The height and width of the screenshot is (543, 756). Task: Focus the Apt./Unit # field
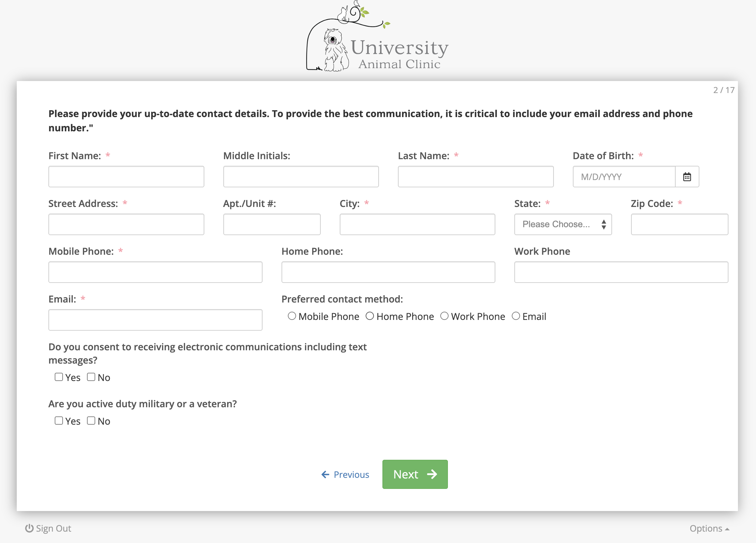(272, 224)
